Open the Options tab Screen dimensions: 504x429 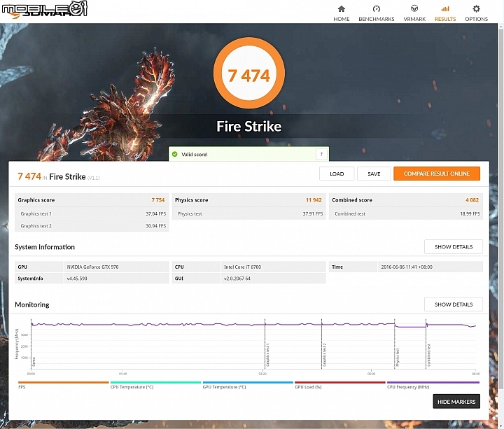(x=476, y=13)
